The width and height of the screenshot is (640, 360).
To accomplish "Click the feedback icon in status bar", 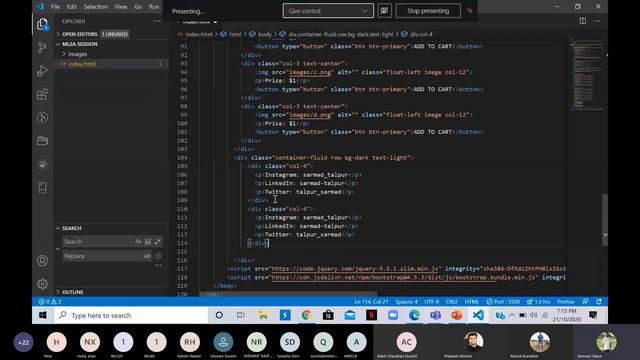I will coord(585,302).
